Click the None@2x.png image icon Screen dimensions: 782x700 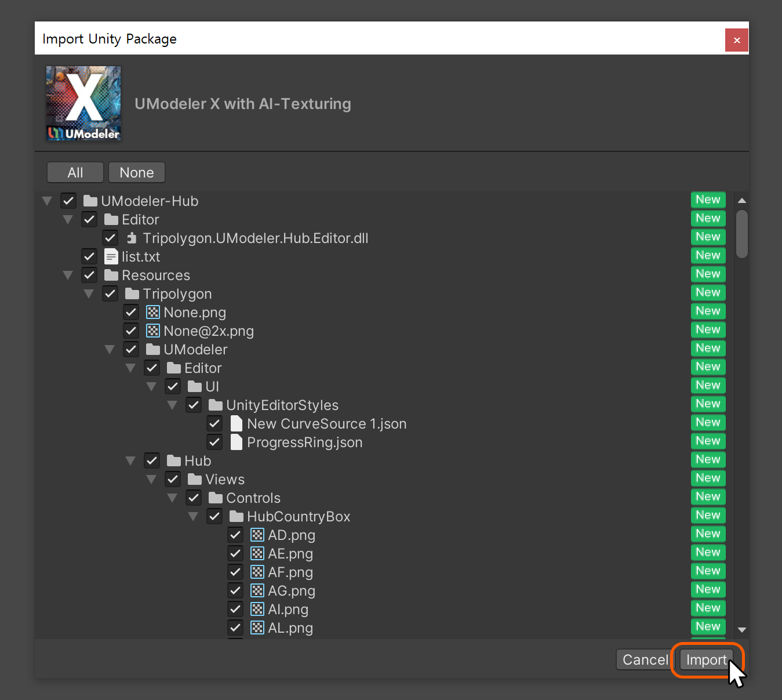point(153,331)
